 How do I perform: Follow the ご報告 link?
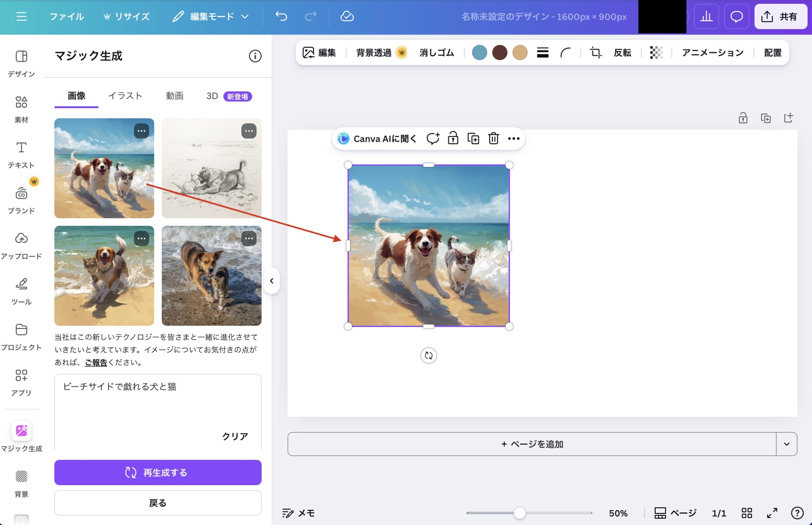96,362
